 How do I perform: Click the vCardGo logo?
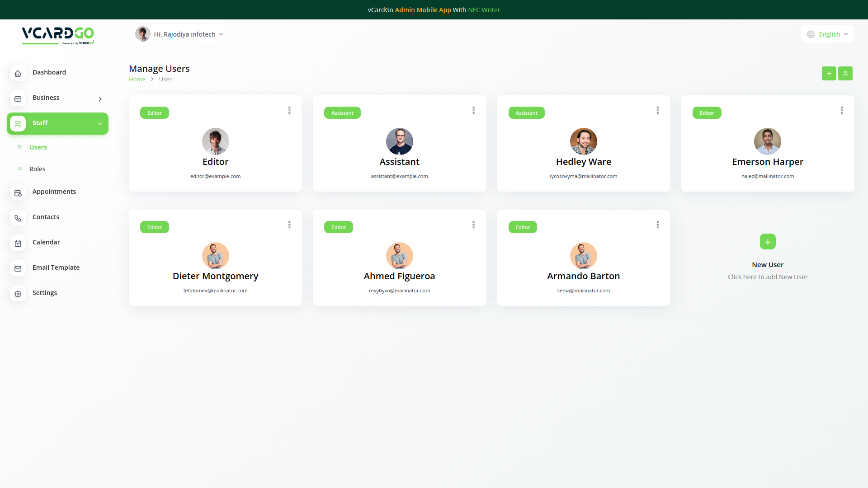(58, 35)
